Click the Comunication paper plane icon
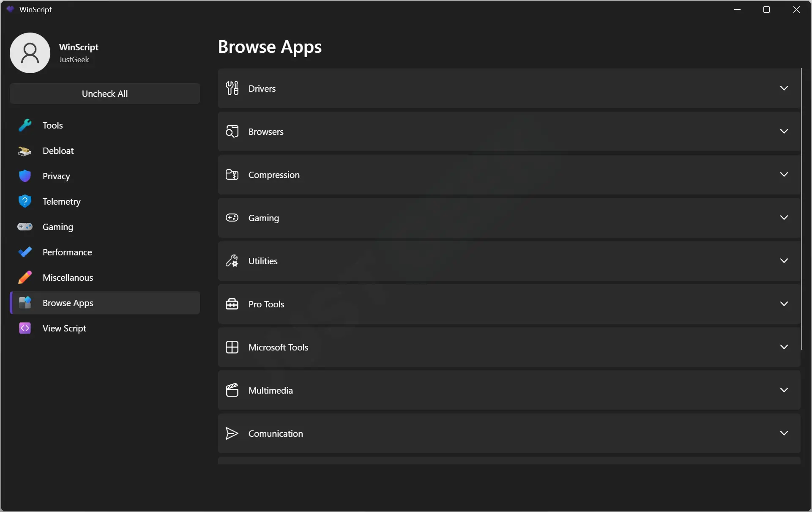The image size is (812, 512). pos(232,433)
